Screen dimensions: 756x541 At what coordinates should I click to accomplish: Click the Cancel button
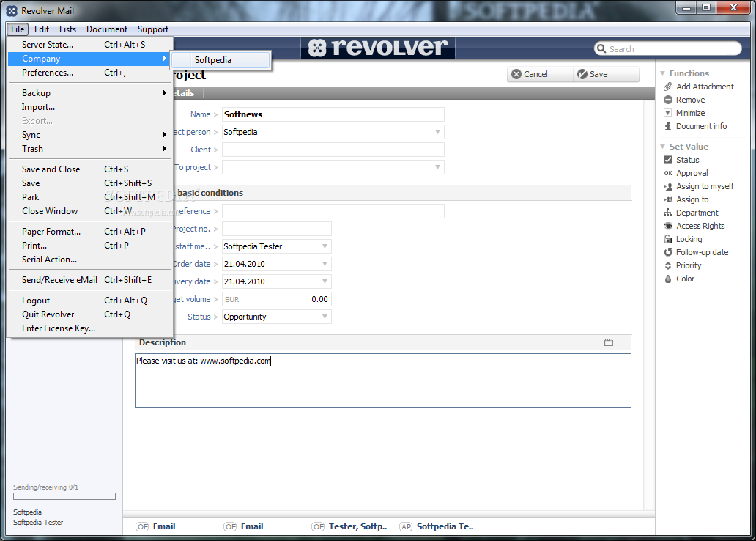coord(540,74)
